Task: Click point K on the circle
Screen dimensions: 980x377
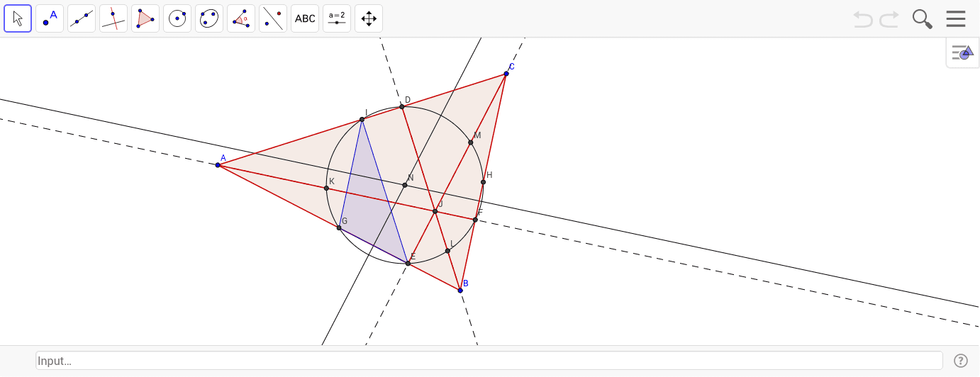Action: click(326, 188)
